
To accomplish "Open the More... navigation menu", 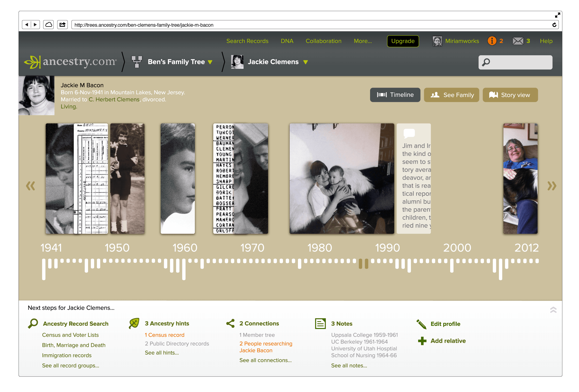I will 363,41.
